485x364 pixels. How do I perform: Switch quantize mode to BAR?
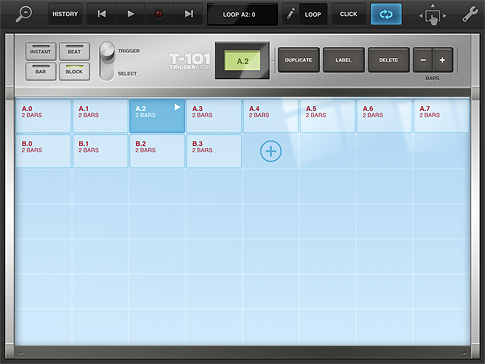[41, 71]
